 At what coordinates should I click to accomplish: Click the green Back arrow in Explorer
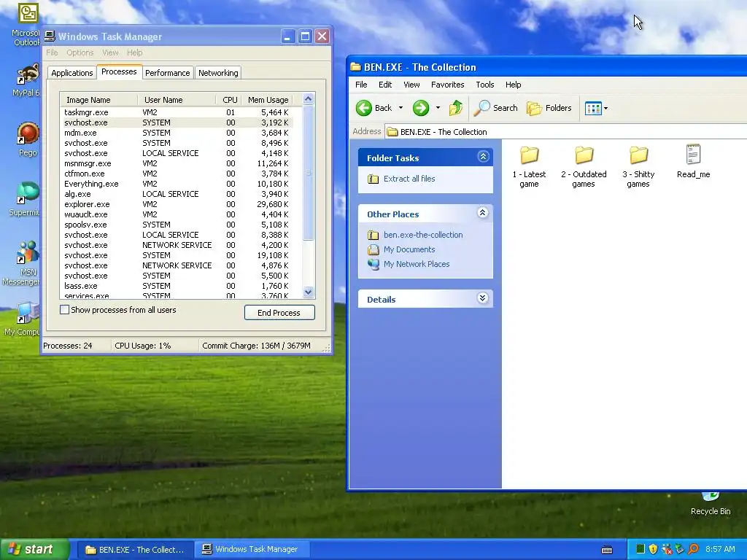tap(364, 108)
